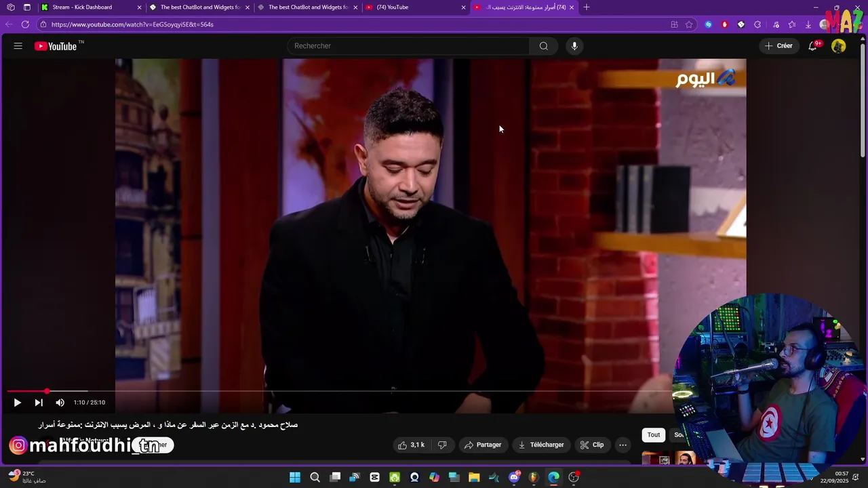Image resolution: width=868 pixels, height=488 pixels.
Task: Open Windows taskbar search
Action: tap(315, 477)
